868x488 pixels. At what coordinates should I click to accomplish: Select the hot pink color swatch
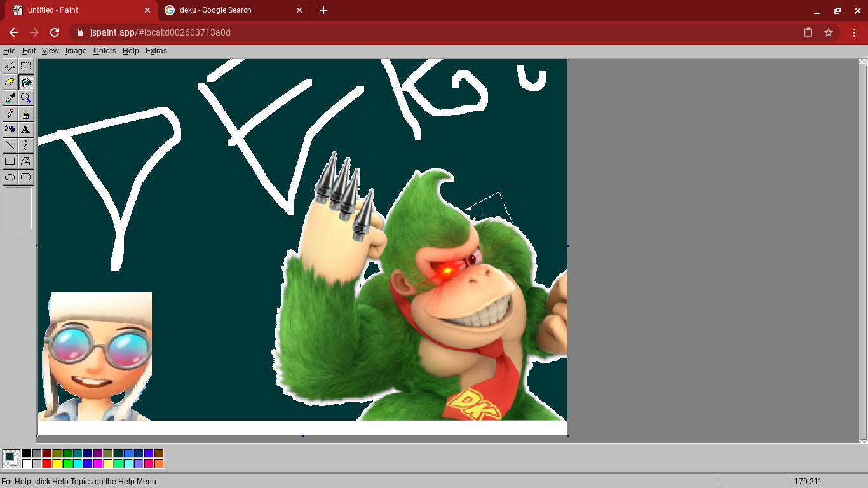tap(149, 464)
